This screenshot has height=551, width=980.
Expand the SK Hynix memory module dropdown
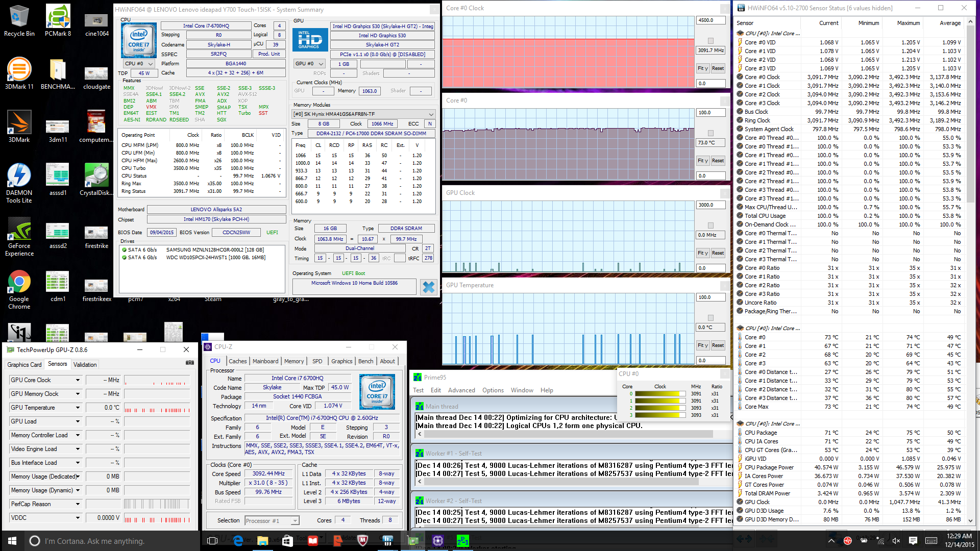[x=363, y=114]
